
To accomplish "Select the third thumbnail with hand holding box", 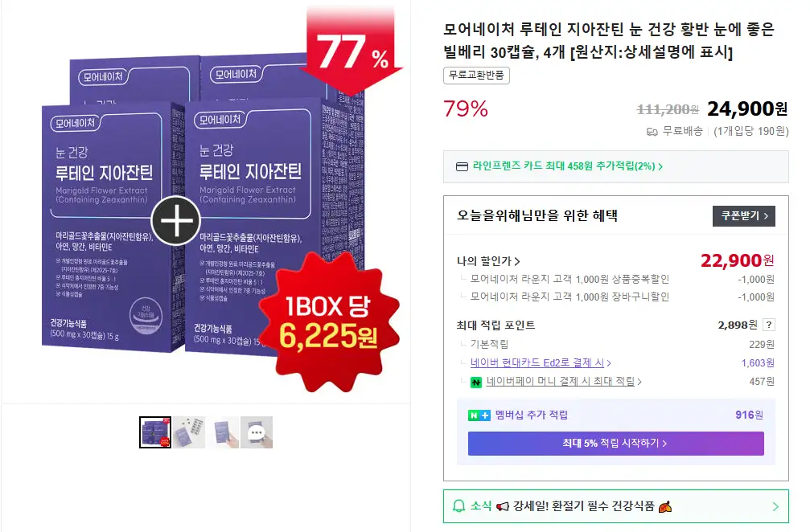I will click(223, 432).
